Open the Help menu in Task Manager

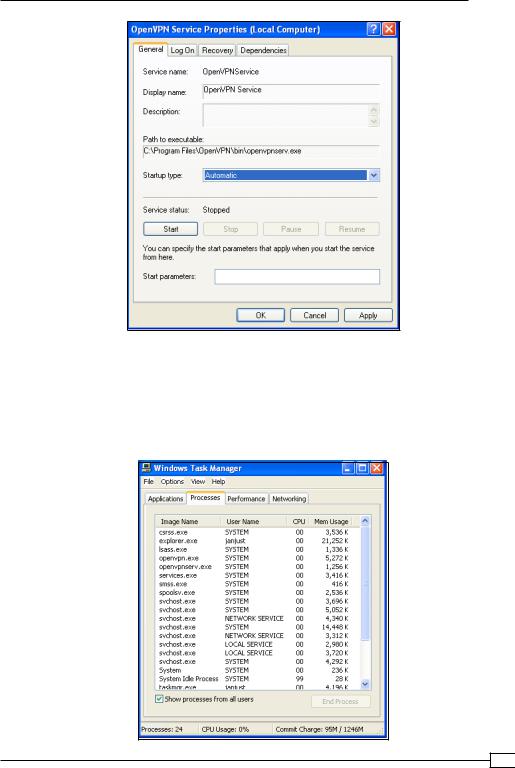pos(218,482)
